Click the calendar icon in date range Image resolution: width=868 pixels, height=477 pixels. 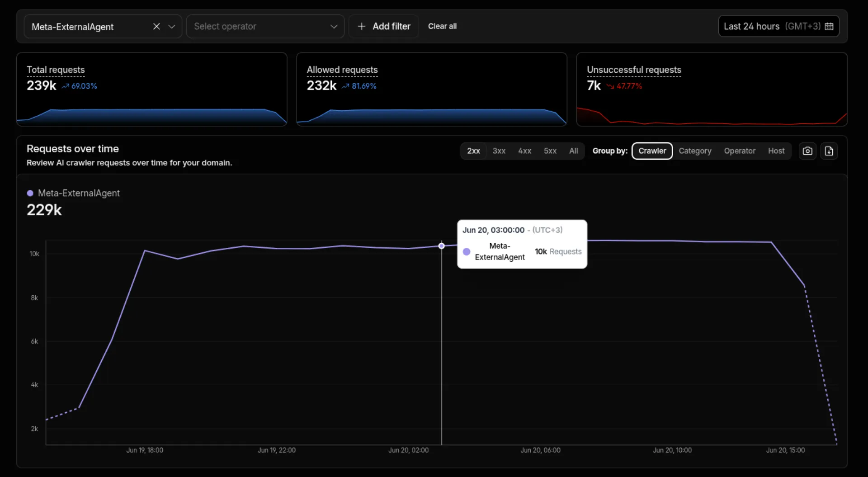point(829,26)
